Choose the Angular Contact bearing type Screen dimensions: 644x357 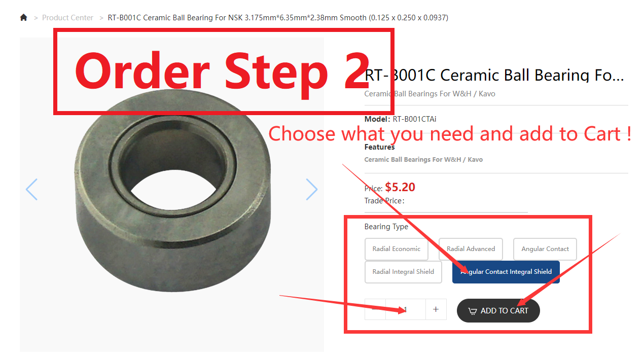point(545,249)
